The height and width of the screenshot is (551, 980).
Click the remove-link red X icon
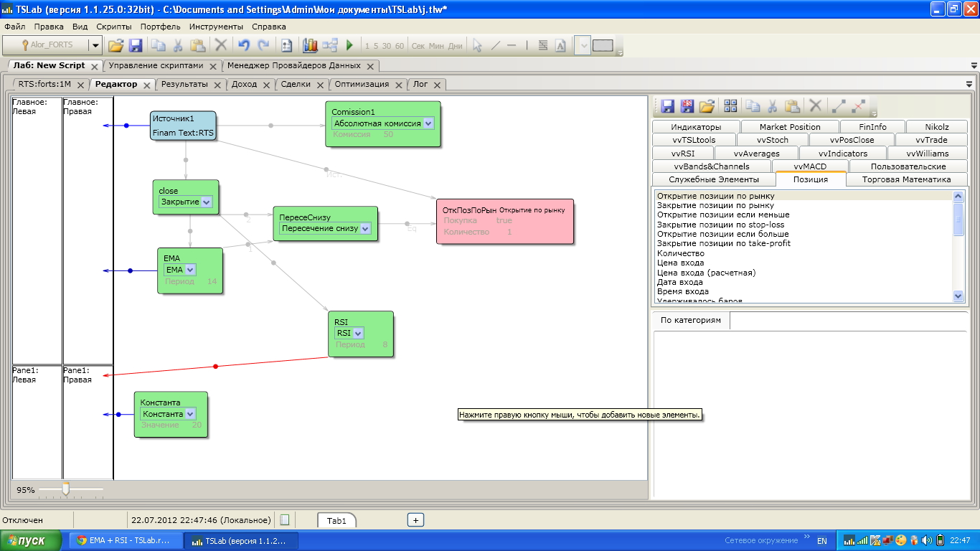[859, 106]
